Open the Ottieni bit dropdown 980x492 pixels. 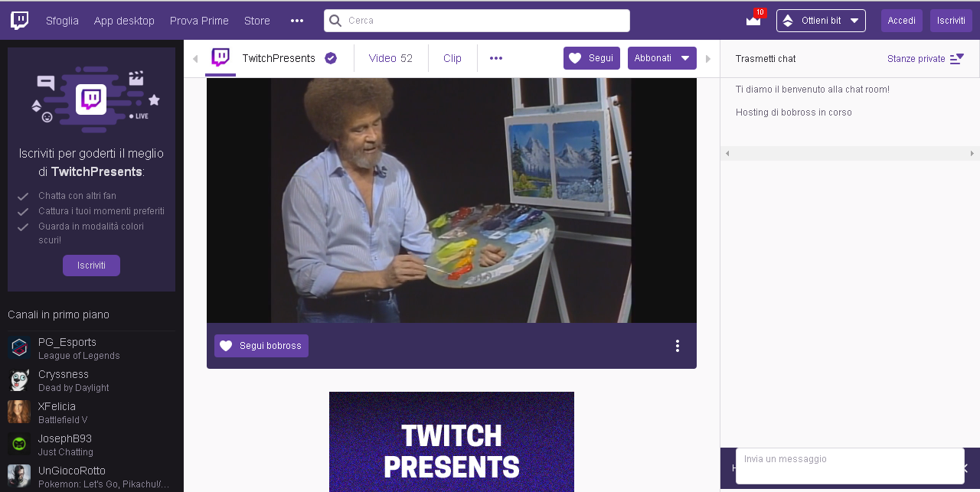tap(821, 21)
